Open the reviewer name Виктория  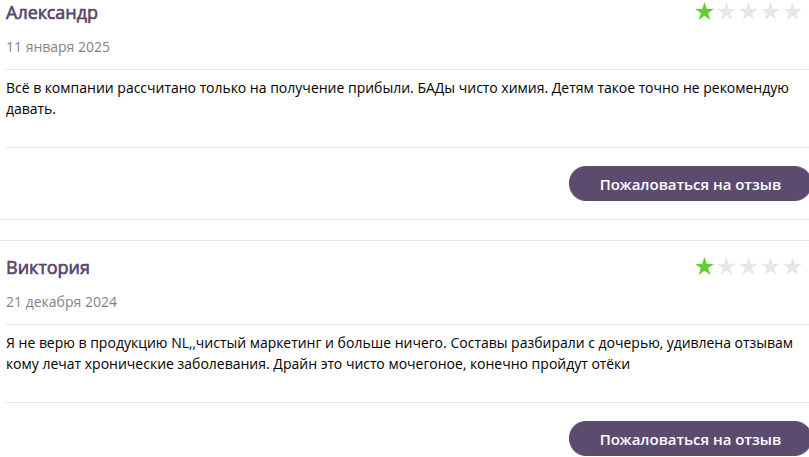(48, 268)
